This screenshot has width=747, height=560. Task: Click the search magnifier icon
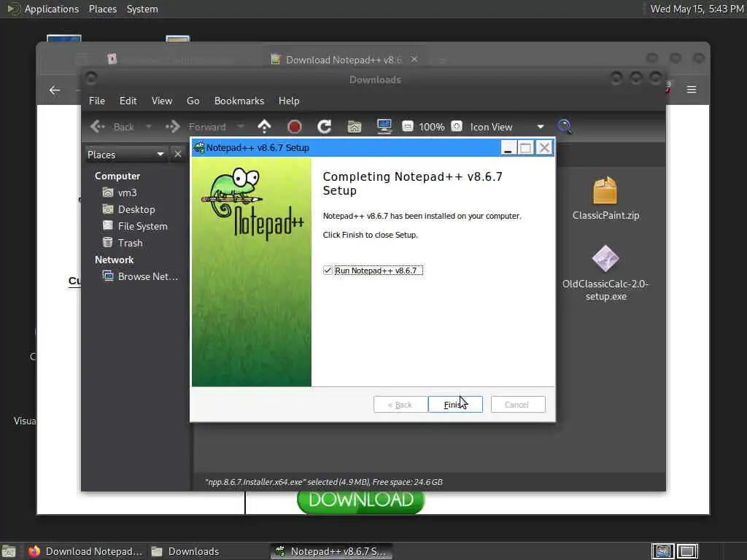(x=565, y=126)
